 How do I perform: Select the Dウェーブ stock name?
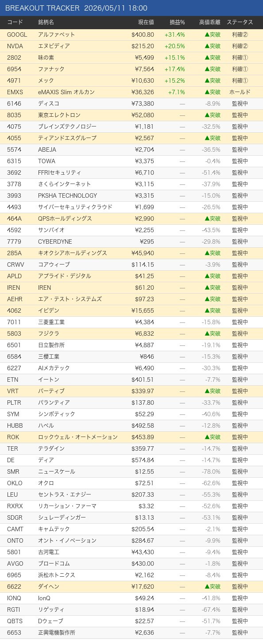pos(50,621)
